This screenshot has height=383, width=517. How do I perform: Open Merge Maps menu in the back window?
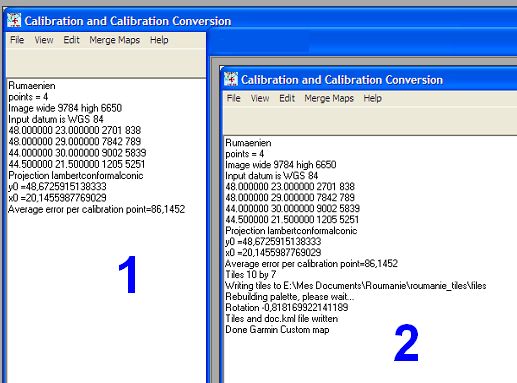(x=115, y=40)
